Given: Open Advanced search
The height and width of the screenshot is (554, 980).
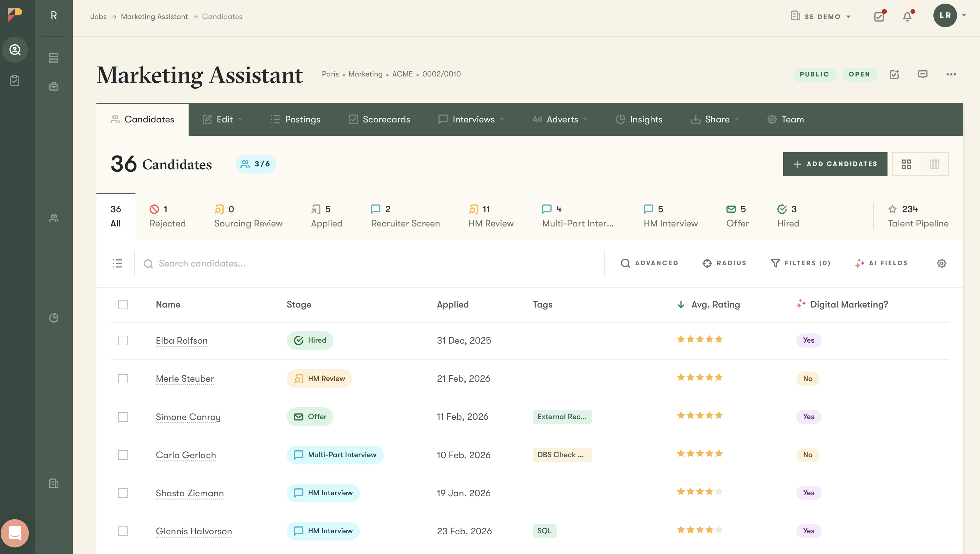Looking at the screenshot, I should point(649,263).
